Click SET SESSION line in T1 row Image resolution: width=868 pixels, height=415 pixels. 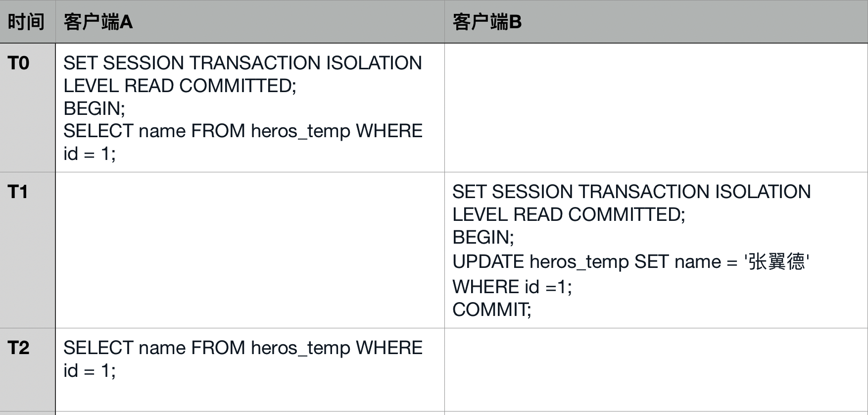point(631,192)
